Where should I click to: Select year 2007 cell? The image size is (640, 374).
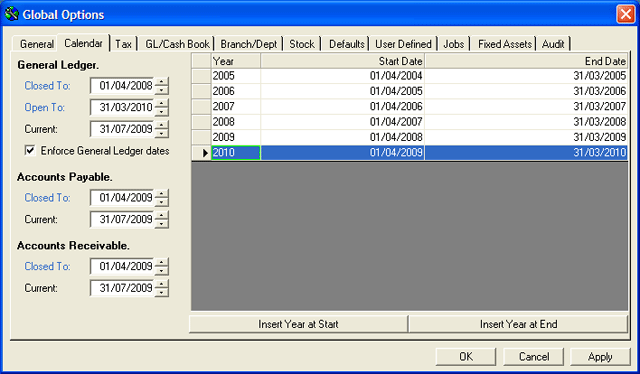(236, 107)
